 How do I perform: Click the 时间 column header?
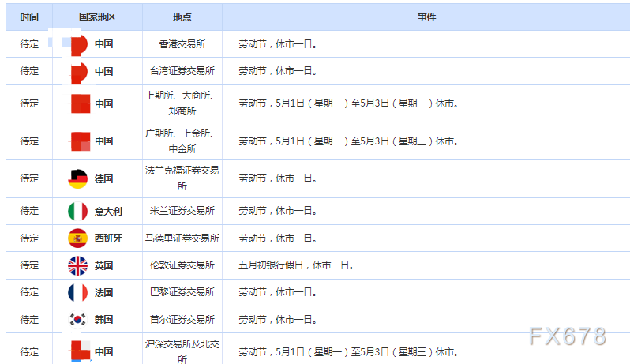click(x=29, y=17)
